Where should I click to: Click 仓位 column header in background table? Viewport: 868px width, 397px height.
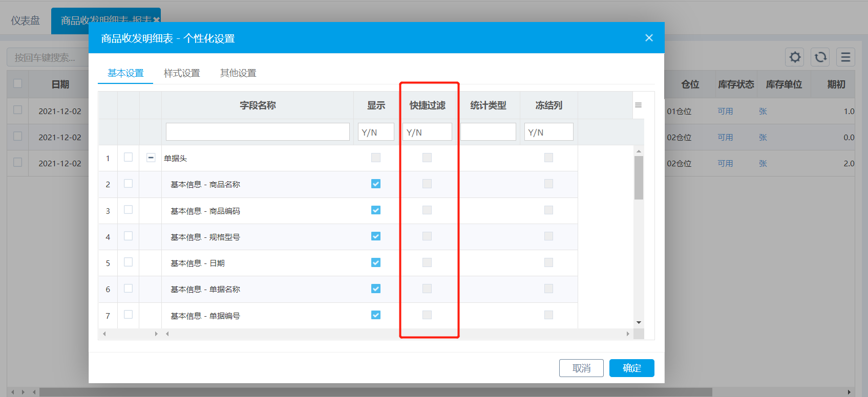(690, 84)
